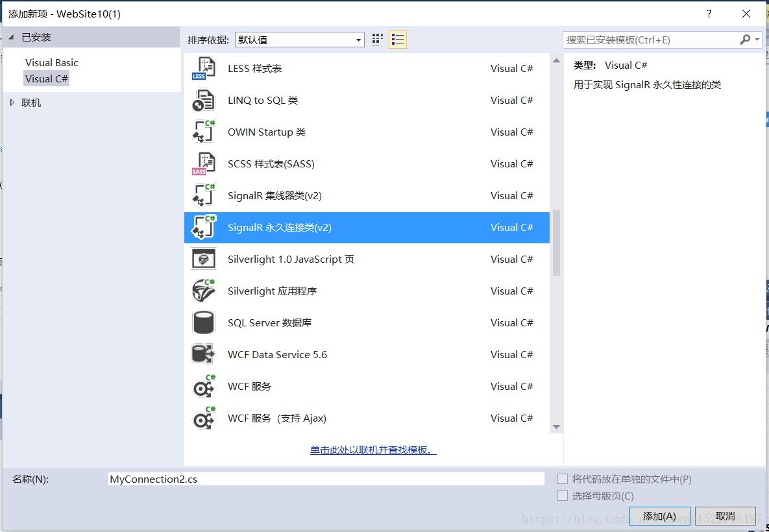Select Visual C# in the tree
This screenshot has width=769, height=532.
[x=47, y=79]
